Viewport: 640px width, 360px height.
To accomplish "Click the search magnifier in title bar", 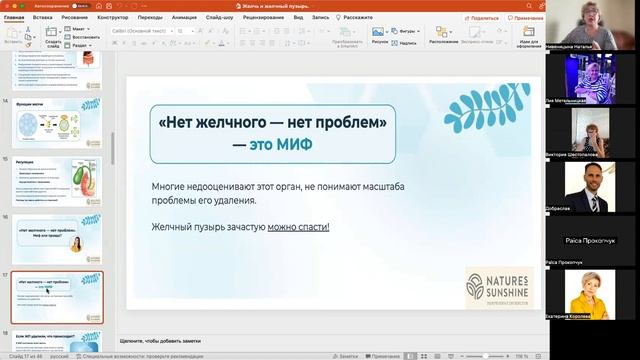I will coord(529,6).
